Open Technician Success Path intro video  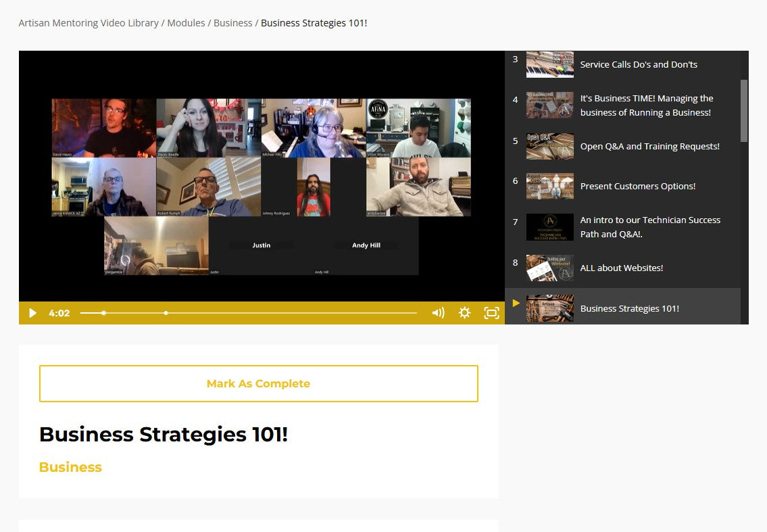649,227
